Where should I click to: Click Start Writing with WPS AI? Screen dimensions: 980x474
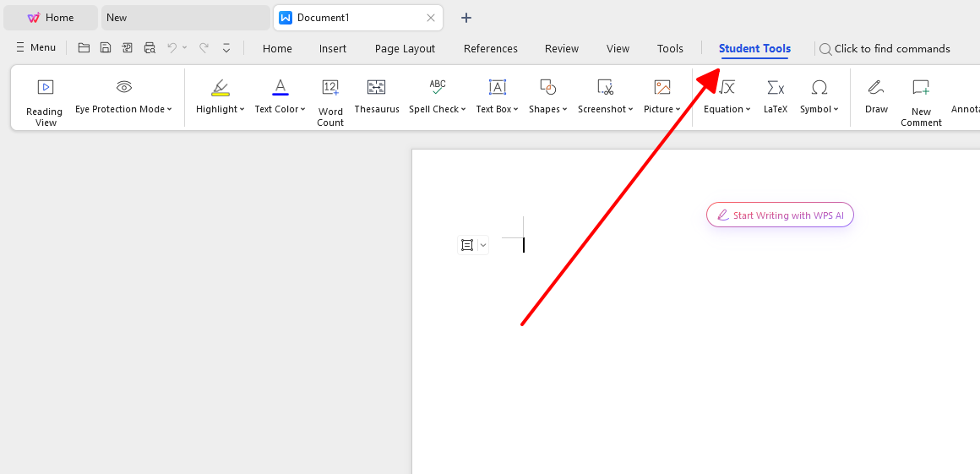pos(780,215)
